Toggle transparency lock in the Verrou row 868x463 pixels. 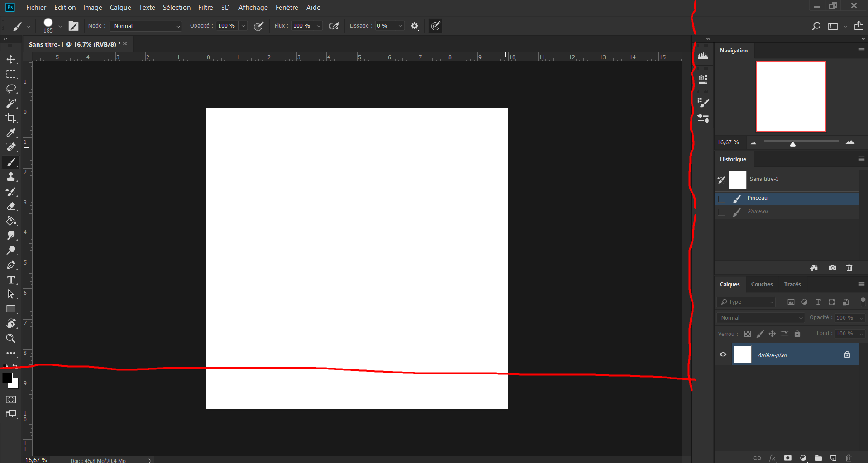point(747,334)
